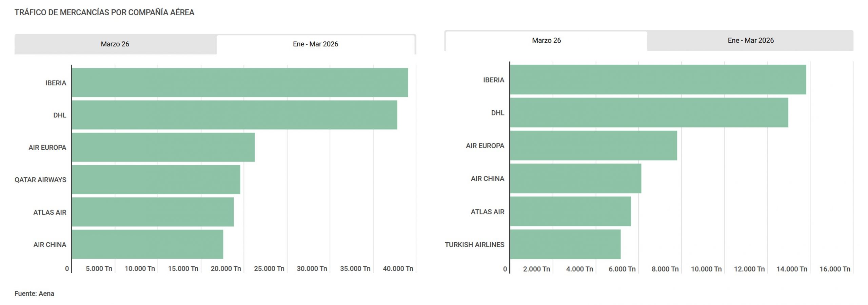Click the Fuente: Aena source text

point(34,293)
